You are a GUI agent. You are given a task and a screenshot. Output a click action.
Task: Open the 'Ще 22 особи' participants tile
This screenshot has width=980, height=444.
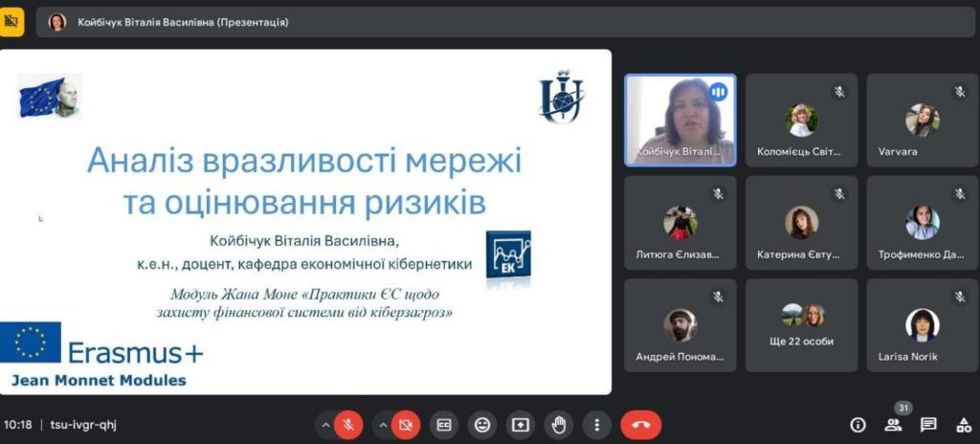[802, 325]
